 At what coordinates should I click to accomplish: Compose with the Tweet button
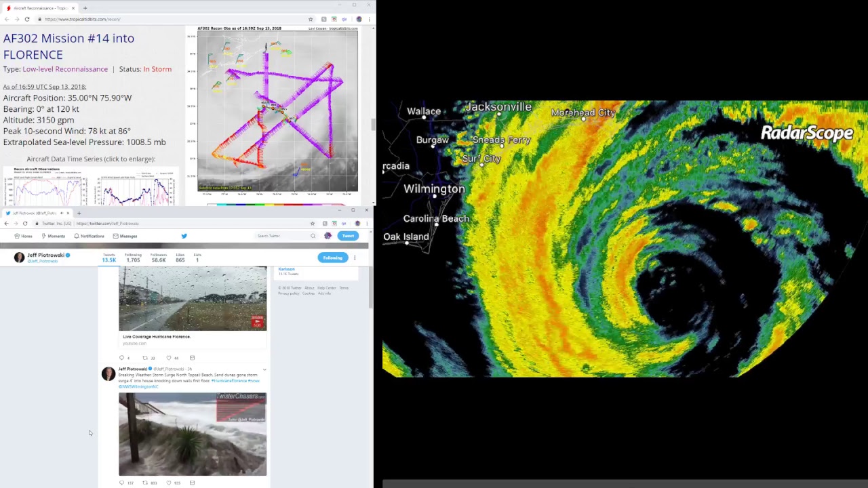348,236
